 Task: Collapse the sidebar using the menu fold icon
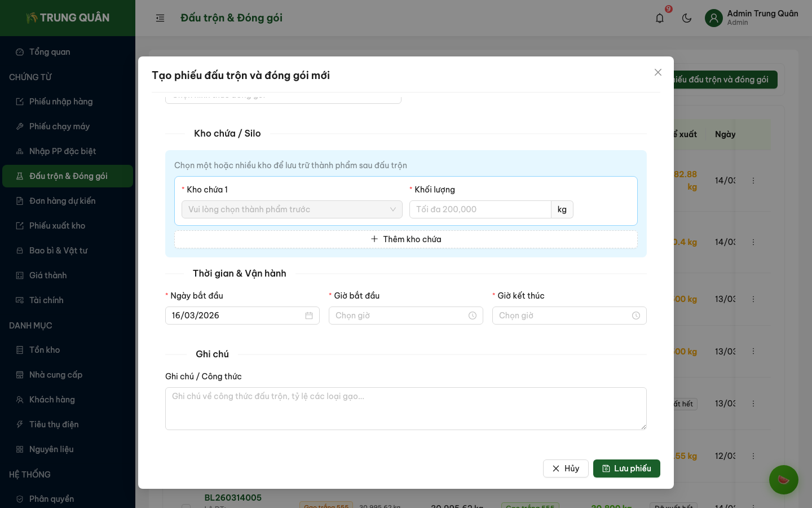point(160,18)
